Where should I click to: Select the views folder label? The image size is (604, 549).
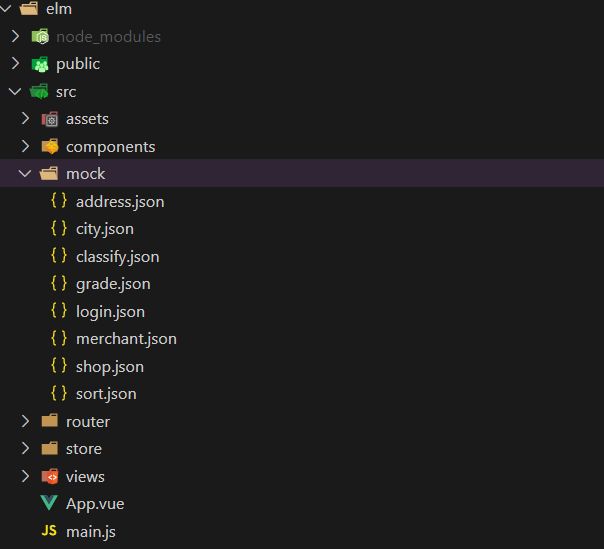[x=86, y=477]
